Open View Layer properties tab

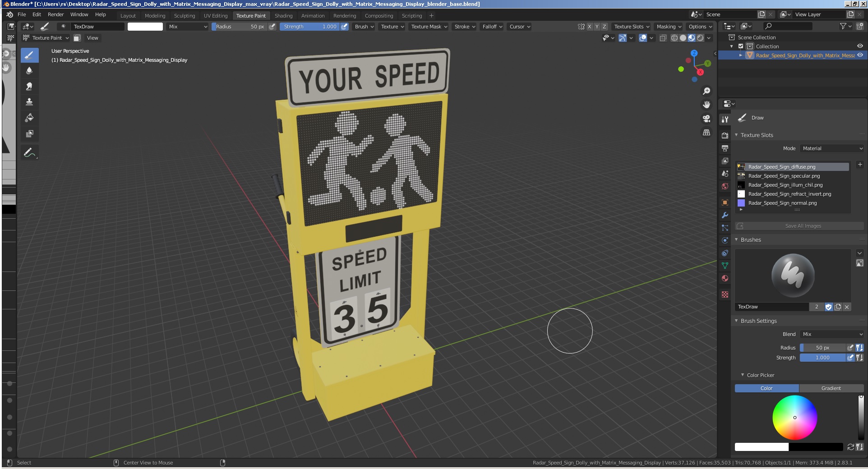(725, 161)
